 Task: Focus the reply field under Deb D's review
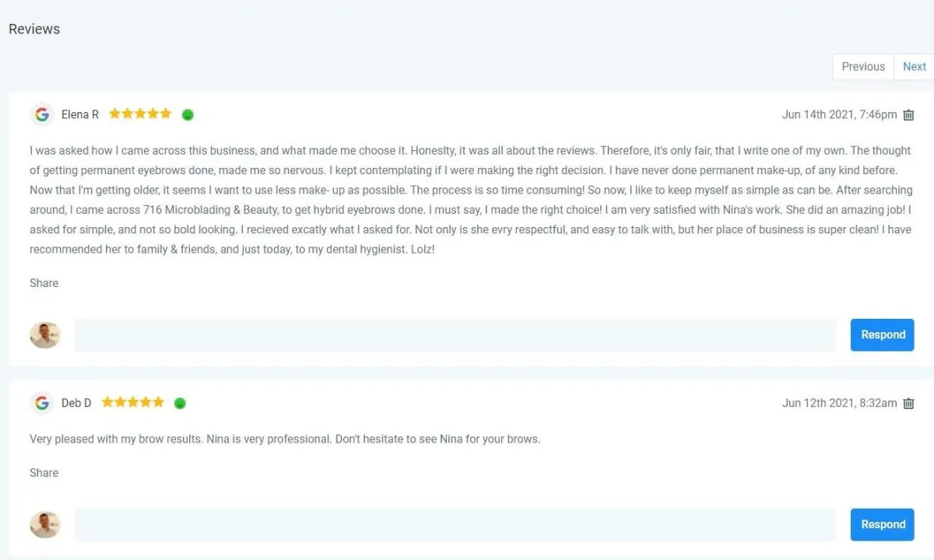point(455,524)
